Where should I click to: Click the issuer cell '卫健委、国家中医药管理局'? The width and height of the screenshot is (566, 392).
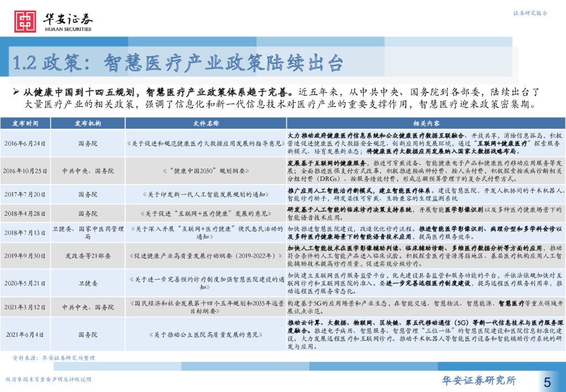pyautogui.click(x=88, y=233)
